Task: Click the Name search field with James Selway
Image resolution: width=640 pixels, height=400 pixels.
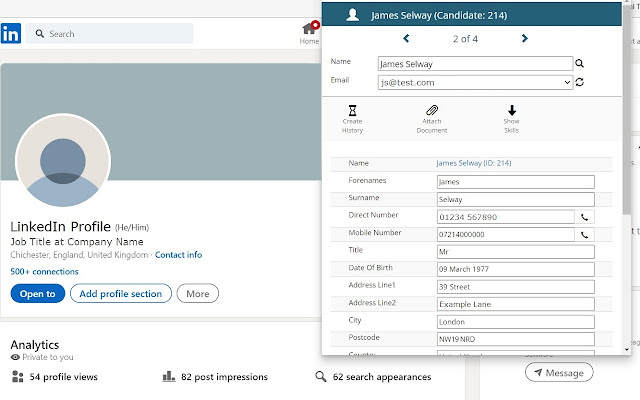Action: pos(475,64)
